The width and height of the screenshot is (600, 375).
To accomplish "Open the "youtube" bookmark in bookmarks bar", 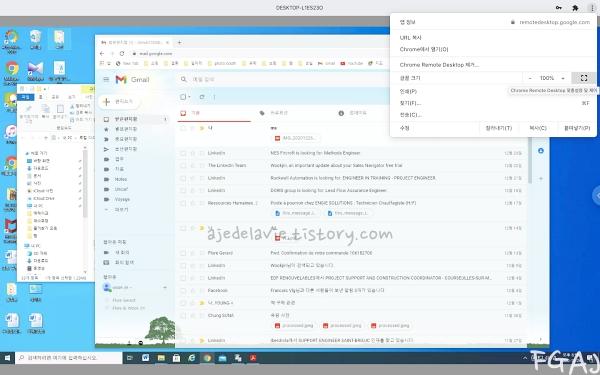I will [352, 64].
